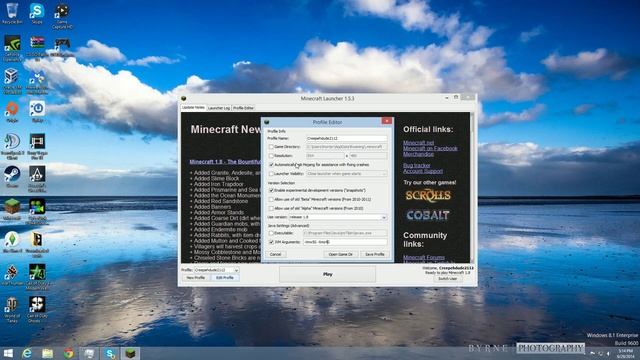Open the Minecraft.net link
This screenshot has height=360, width=640.
pyautogui.click(x=418, y=143)
